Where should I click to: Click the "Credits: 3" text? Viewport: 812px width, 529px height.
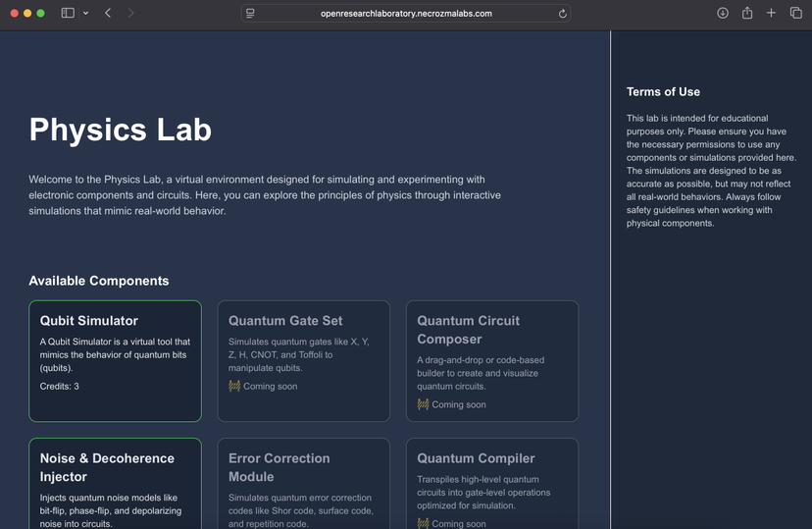(60, 386)
